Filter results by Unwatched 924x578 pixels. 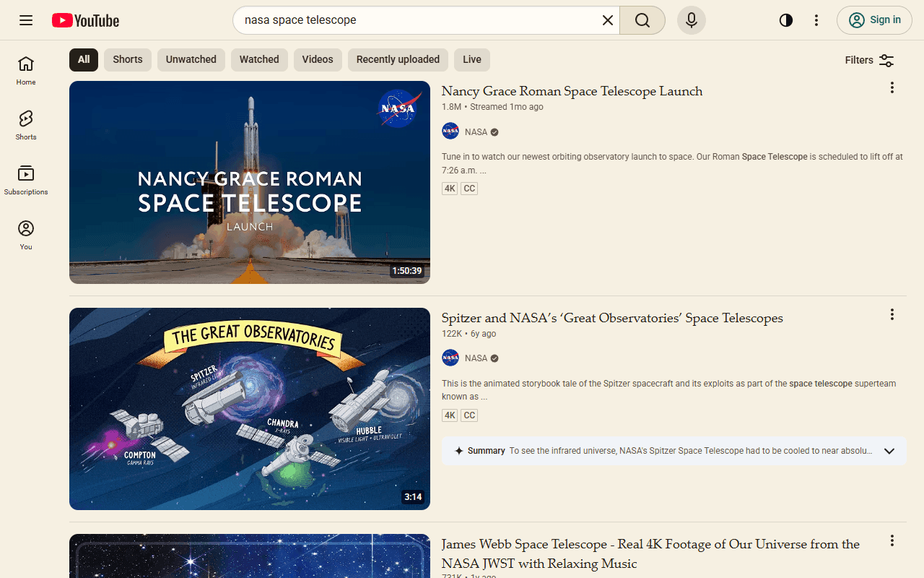pyautogui.click(x=191, y=60)
